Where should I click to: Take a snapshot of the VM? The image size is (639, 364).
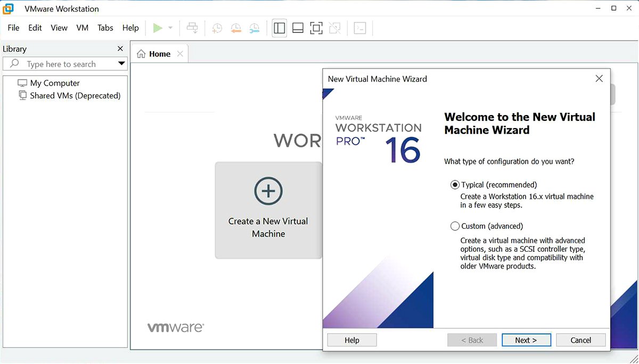click(x=217, y=28)
